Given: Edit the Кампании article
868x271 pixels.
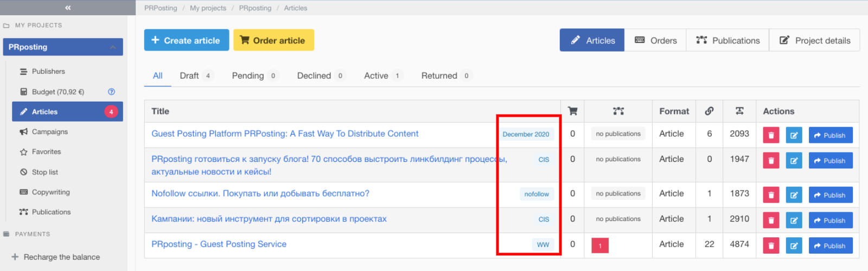Looking at the screenshot, I should click(794, 220).
